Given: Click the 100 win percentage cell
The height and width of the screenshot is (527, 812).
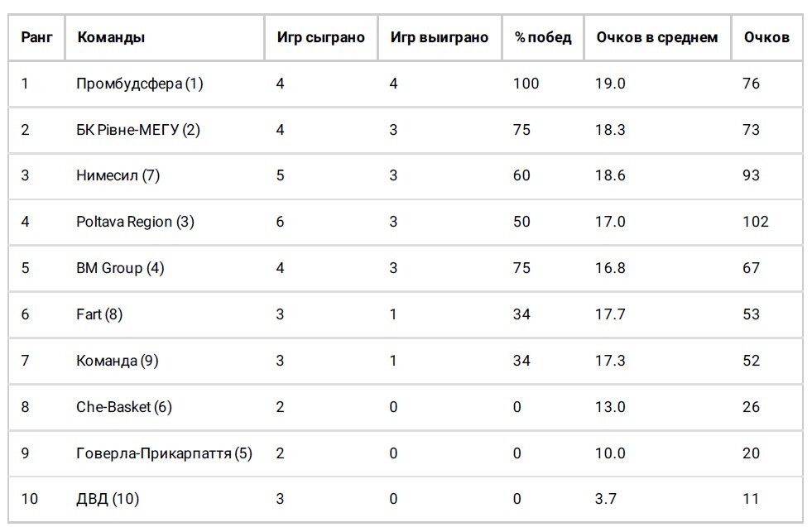Looking at the screenshot, I should [x=526, y=84].
